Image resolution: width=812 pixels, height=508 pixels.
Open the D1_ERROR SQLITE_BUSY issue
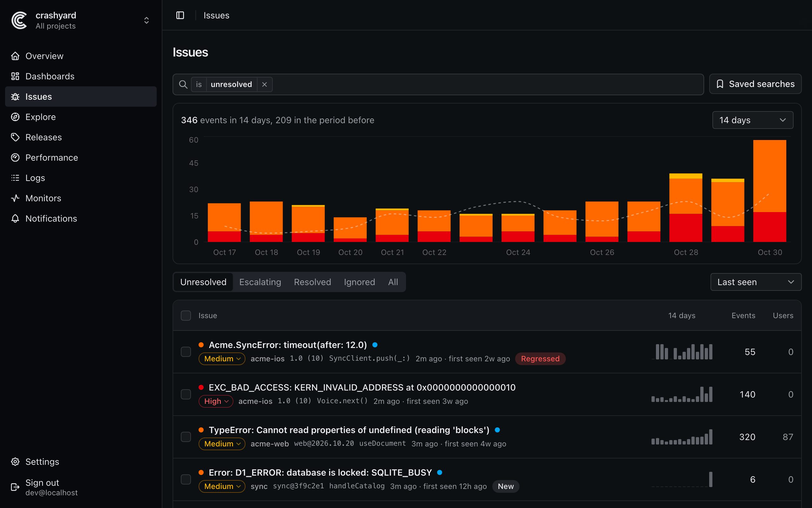(320, 472)
